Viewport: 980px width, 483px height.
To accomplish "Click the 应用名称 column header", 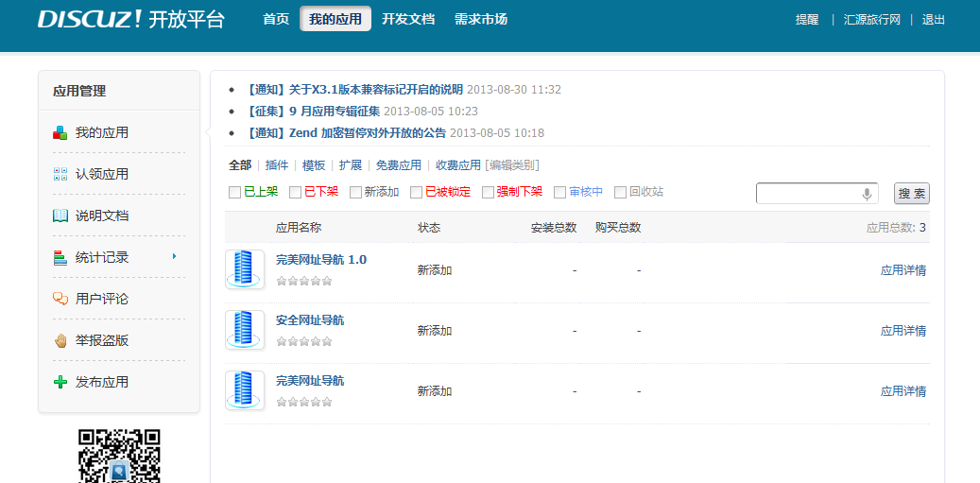I will [299, 228].
